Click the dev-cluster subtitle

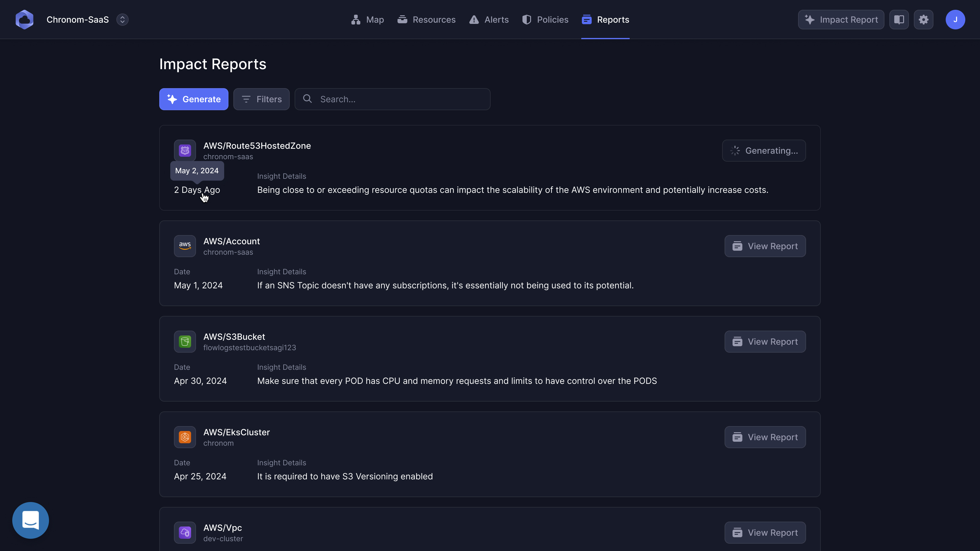point(223,538)
